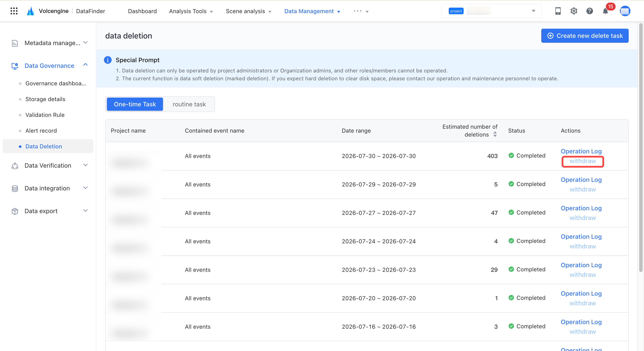Withdraw the 2026-07-29 deletion task
644x351 pixels.
pyautogui.click(x=582, y=189)
